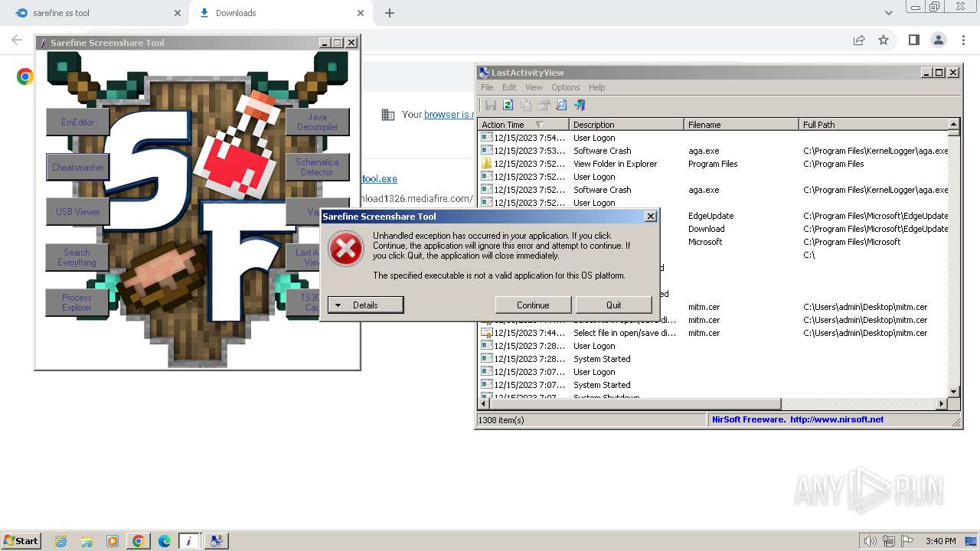Screen dimensions: 980x551
Task: Close the Downloads tab
Action: pos(361,13)
